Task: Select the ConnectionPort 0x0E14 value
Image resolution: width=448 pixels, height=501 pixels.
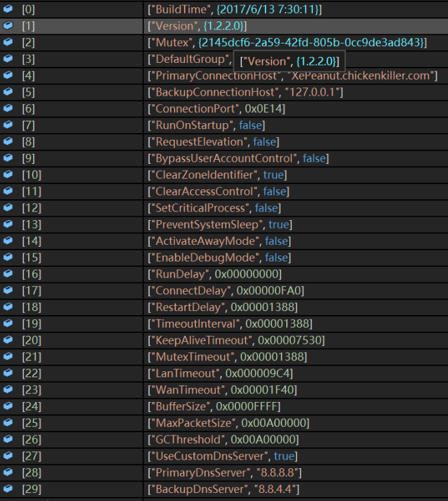Action: 216,109
